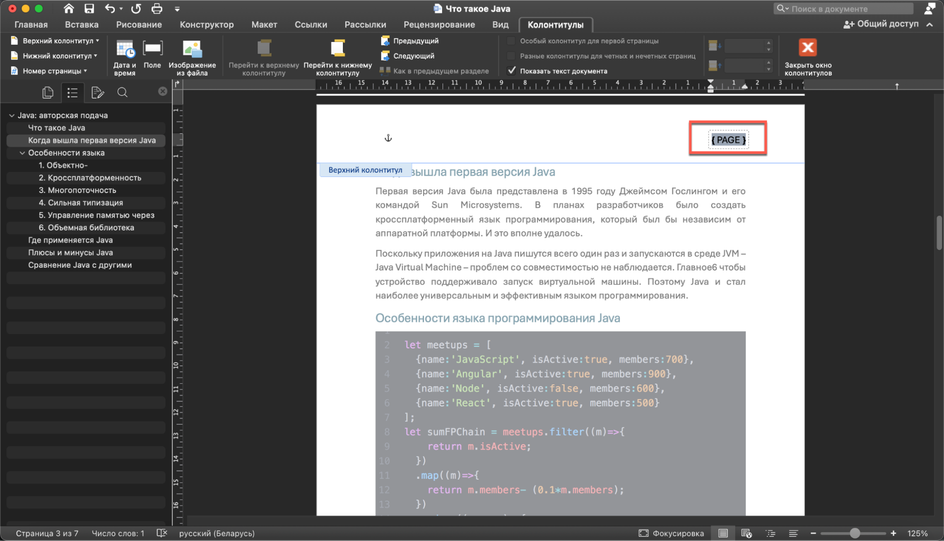Viewport: 944px width, 541px height.
Task: Toggle Разные колонтитулы для четных и нечетных страниц
Action: point(512,56)
